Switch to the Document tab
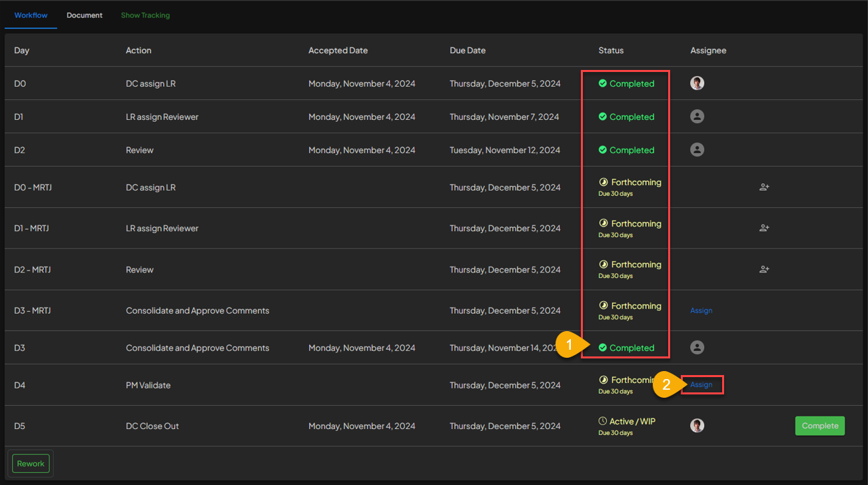This screenshot has height=485, width=868. 85,15
